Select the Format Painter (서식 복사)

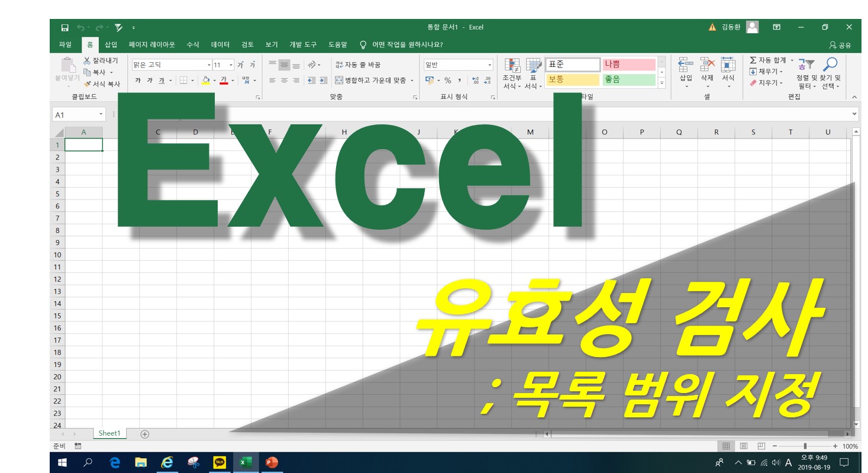coord(102,84)
